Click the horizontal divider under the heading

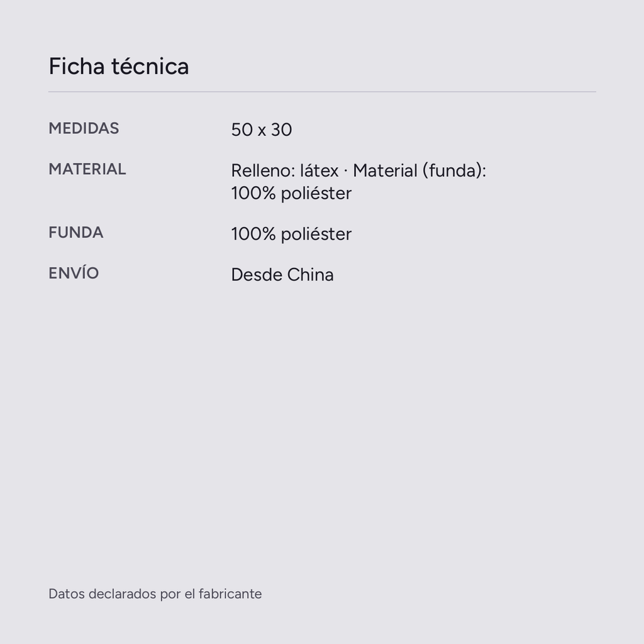322,92
